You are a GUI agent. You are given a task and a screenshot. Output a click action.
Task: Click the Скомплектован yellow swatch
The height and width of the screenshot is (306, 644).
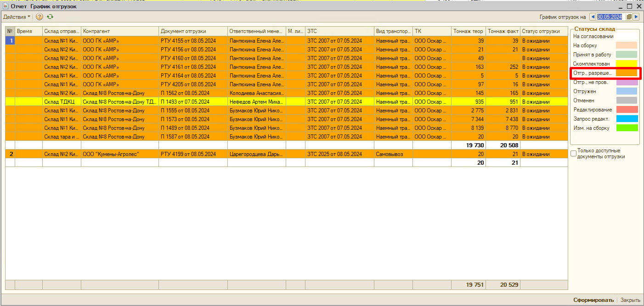(x=627, y=64)
